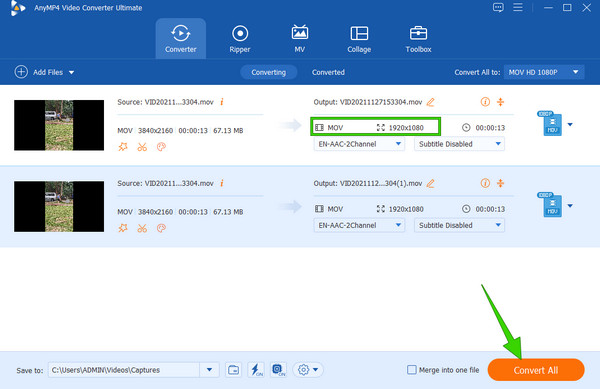View source info icon for second video
This screenshot has height=389, width=600.
(222, 183)
